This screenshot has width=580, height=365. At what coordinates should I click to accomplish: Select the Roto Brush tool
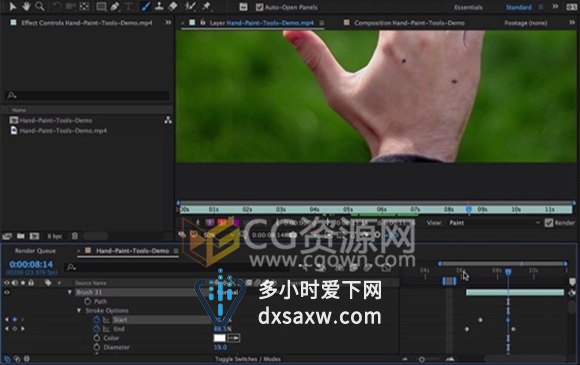tap(190, 6)
